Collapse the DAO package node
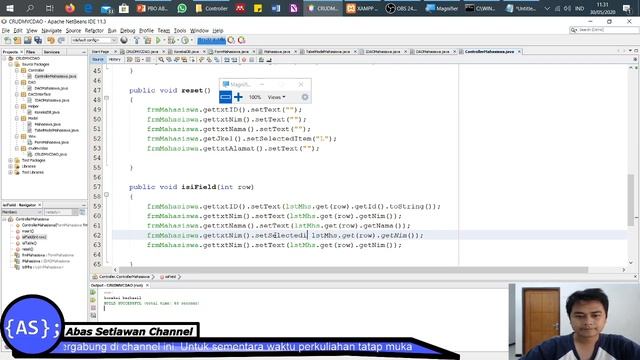The height and width of the screenshot is (360, 640). pos(17,82)
